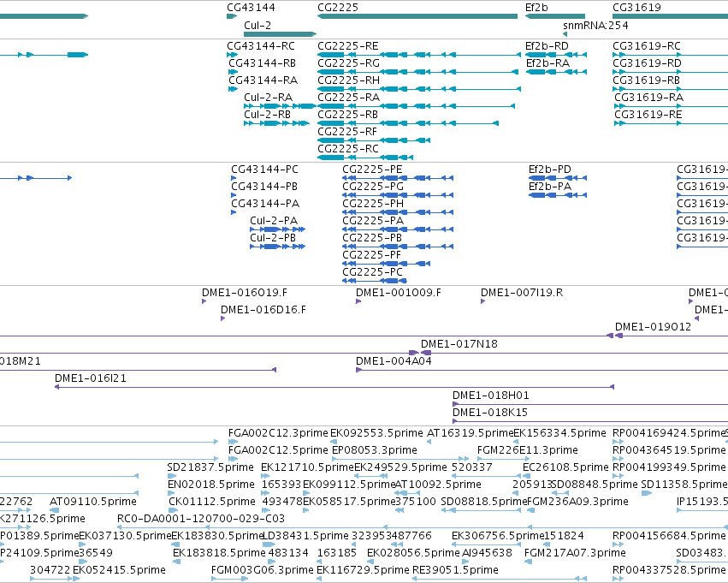728x583 pixels.
Task: Click protein CG2225-PA
Action: [373, 221]
